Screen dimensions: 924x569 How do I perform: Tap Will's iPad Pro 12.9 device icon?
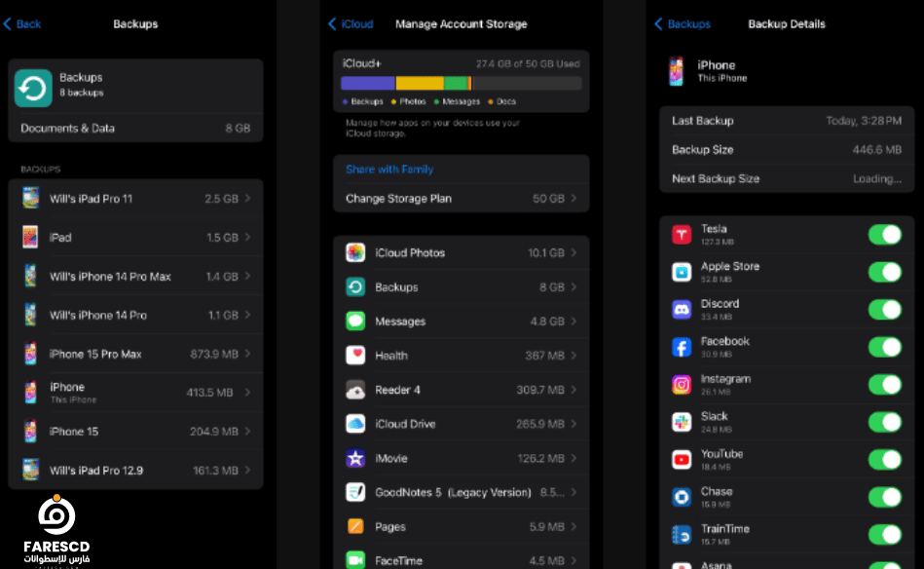pyautogui.click(x=30, y=470)
